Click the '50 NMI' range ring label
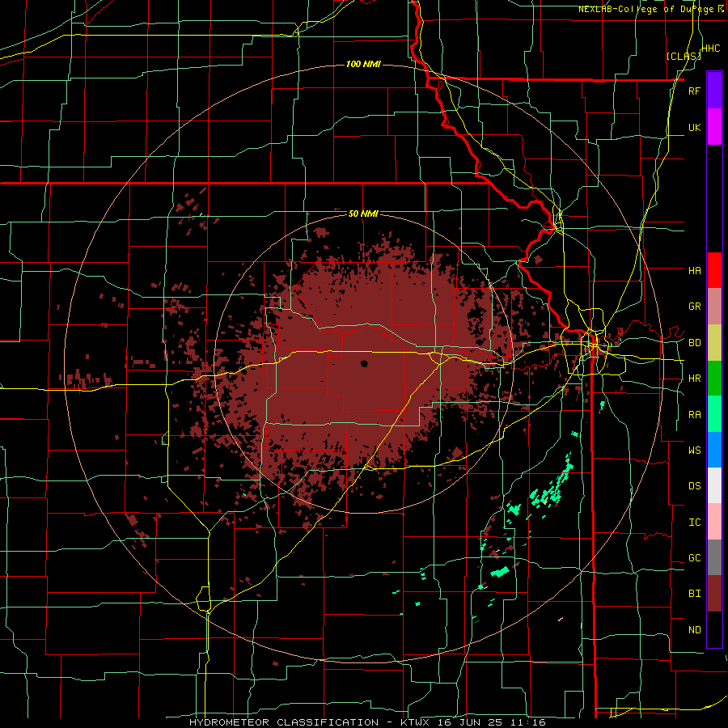The image size is (728, 728). click(363, 214)
